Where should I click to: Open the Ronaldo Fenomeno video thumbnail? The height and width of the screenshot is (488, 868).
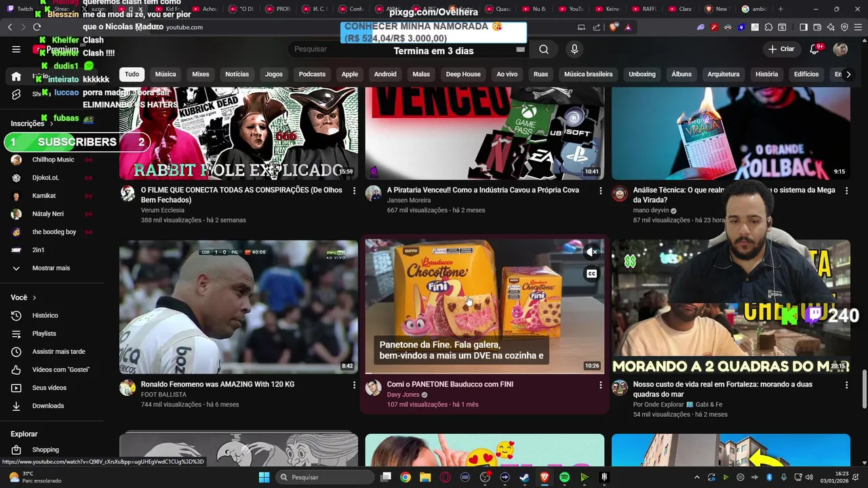239,306
